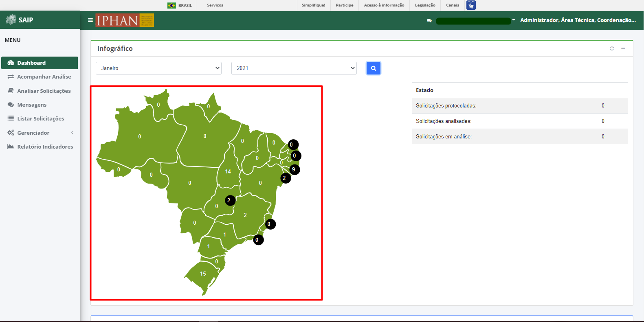
Task: Click the Gerenciador gears icon
Action: point(11,133)
